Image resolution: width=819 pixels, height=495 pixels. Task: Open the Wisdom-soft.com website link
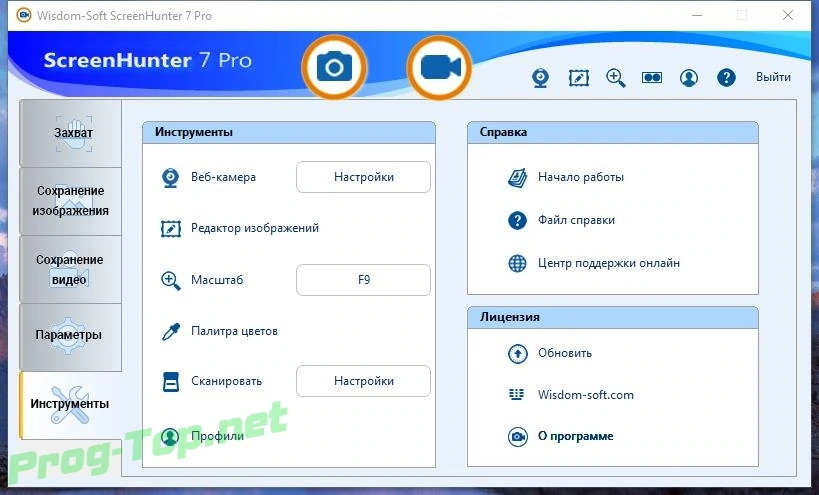pos(586,395)
